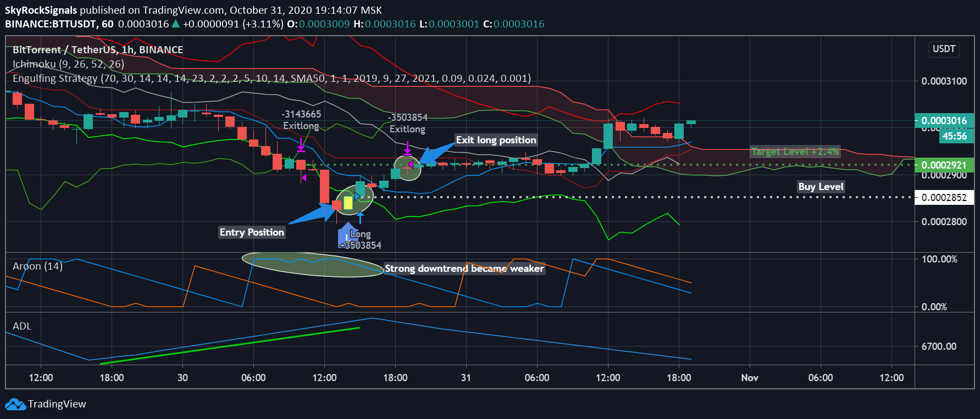Click the -3143665 Exitlong trade label

point(301,120)
